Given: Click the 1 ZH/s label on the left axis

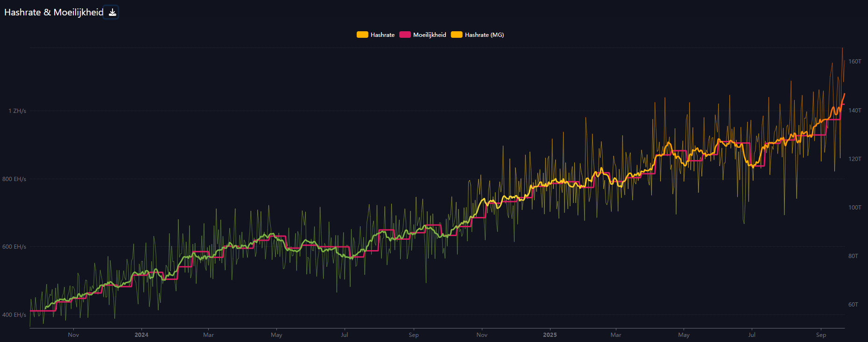Looking at the screenshot, I should point(17,111).
